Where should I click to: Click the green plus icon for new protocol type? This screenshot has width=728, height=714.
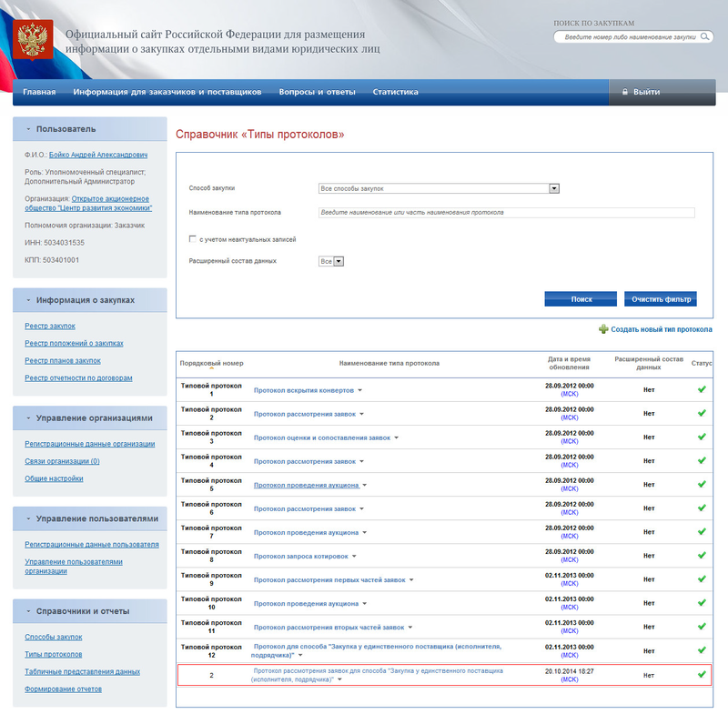[603, 329]
